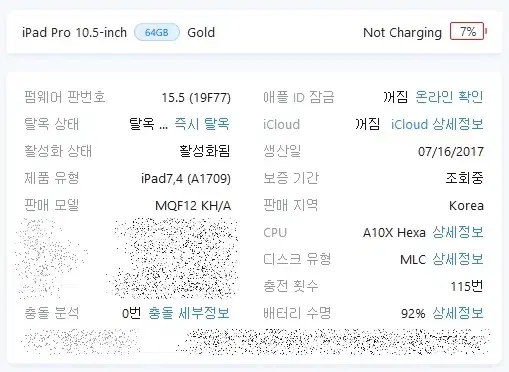
Task: Click the 64GB storage badge
Action: pyautogui.click(x=157, y=32)
